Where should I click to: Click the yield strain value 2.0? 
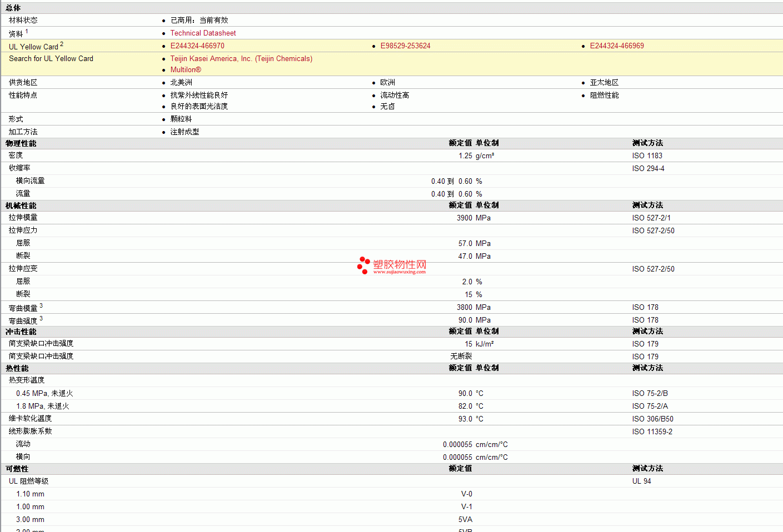[467, 282]
